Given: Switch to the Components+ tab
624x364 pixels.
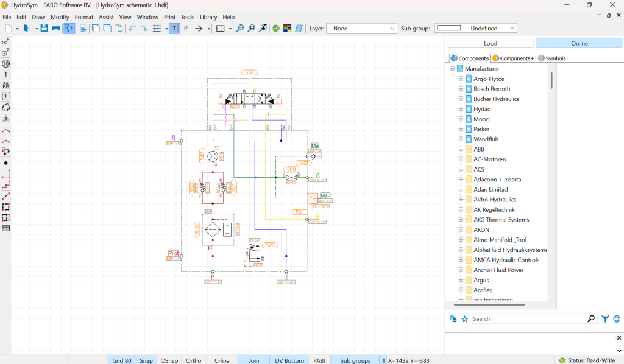Looking at the screenshot, I should pos(513,58).
